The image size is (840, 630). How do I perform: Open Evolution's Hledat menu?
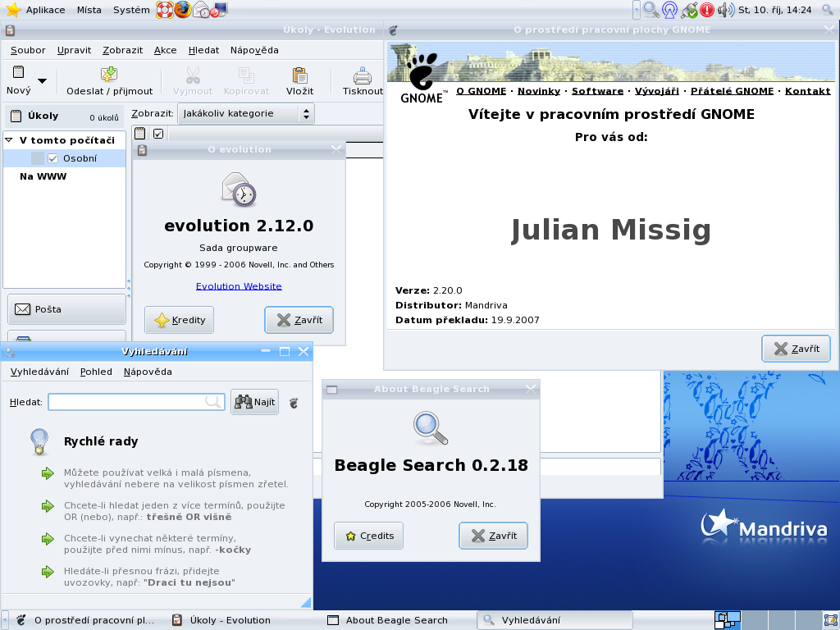[203, 50]
